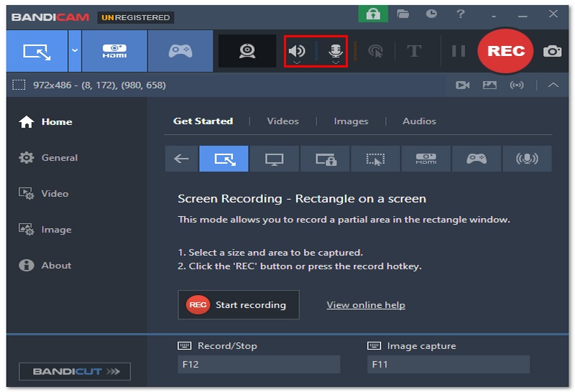Switch to the Videos tab

282,121
